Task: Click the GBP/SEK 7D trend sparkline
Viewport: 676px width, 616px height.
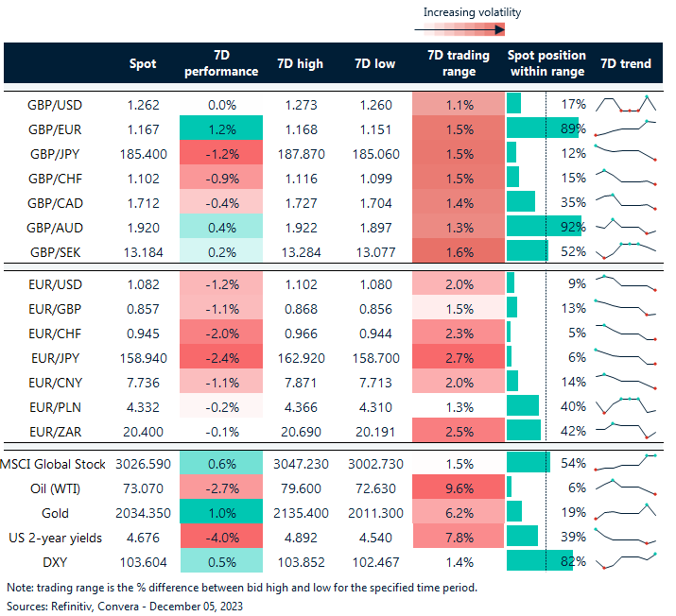Action: (626, 250)
